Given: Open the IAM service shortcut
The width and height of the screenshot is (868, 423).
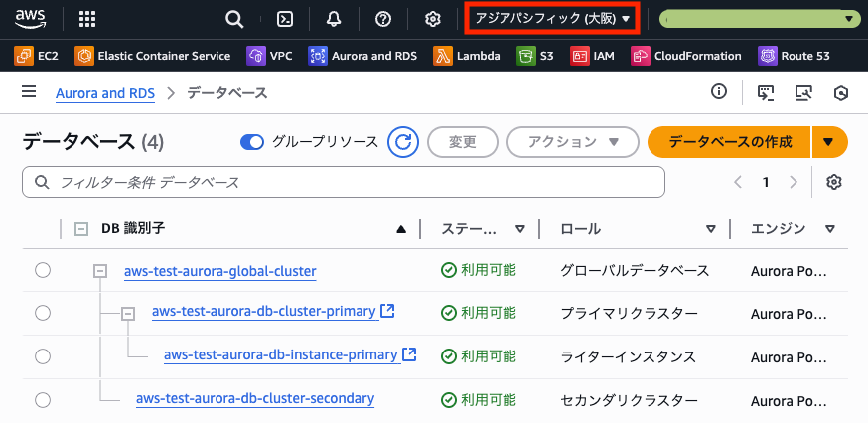Looking at the screenshot, I should (x=592, y=56).
